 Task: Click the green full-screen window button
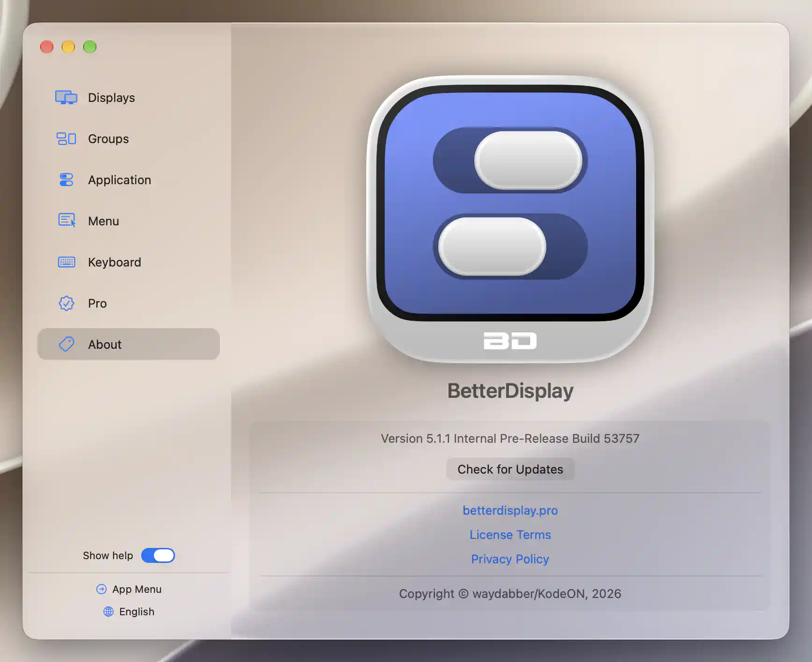[x=90, y=47]
